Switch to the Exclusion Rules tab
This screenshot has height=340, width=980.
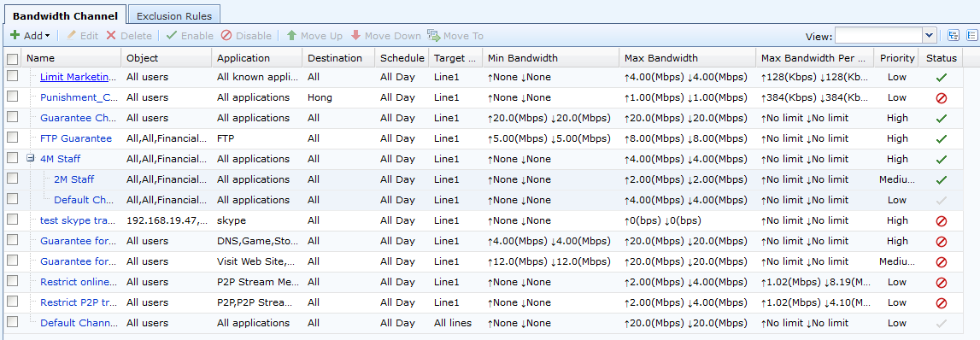[x=173, y=16]
